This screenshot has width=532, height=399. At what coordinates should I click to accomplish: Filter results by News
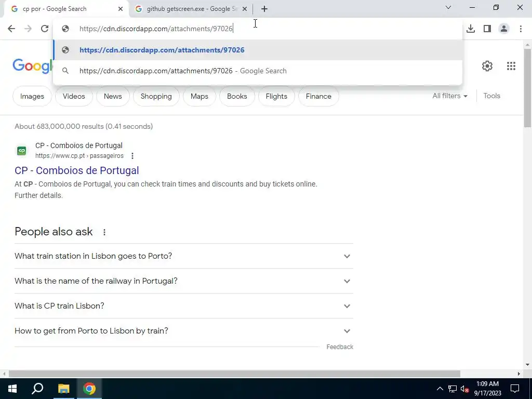coord(113,96)
